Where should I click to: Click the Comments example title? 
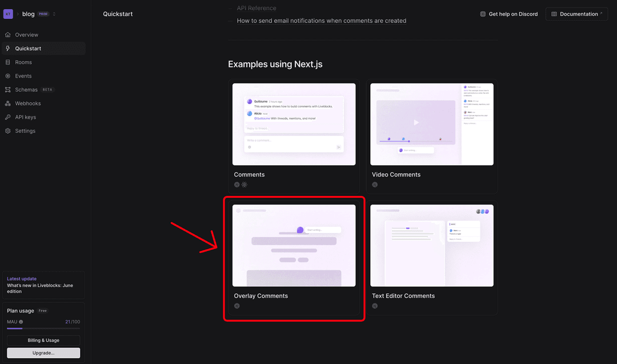[249, 175]
